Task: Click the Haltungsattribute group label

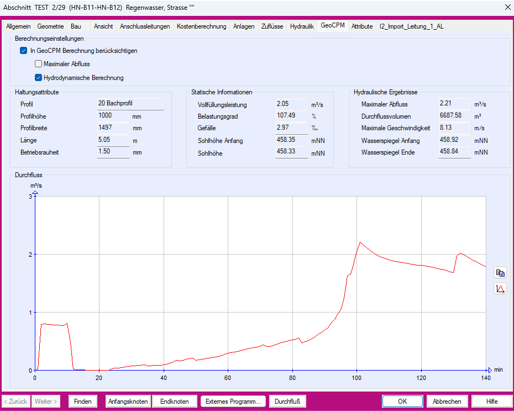Action: point(37,92)
